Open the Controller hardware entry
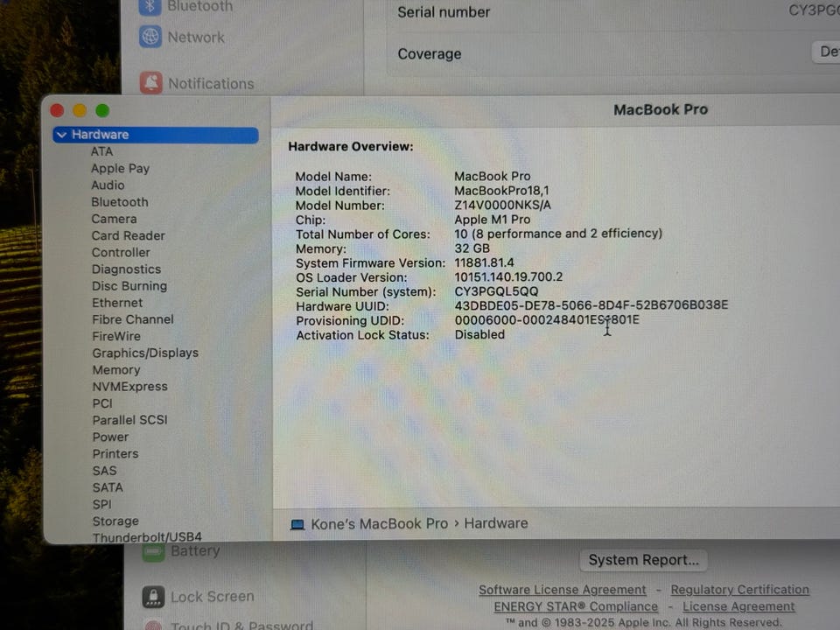This screenshot has height=630, width=840. click(x=121, y=252)
